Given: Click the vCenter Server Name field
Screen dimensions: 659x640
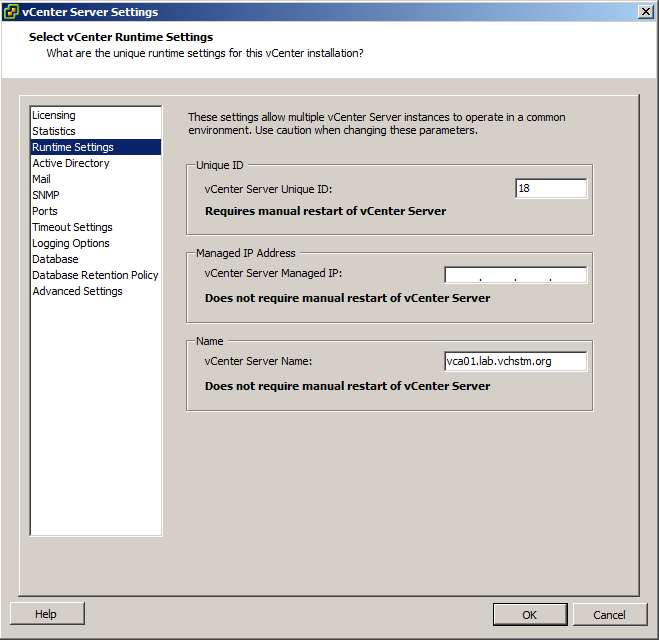Looking at the screenshot, I should pos(515,361).
